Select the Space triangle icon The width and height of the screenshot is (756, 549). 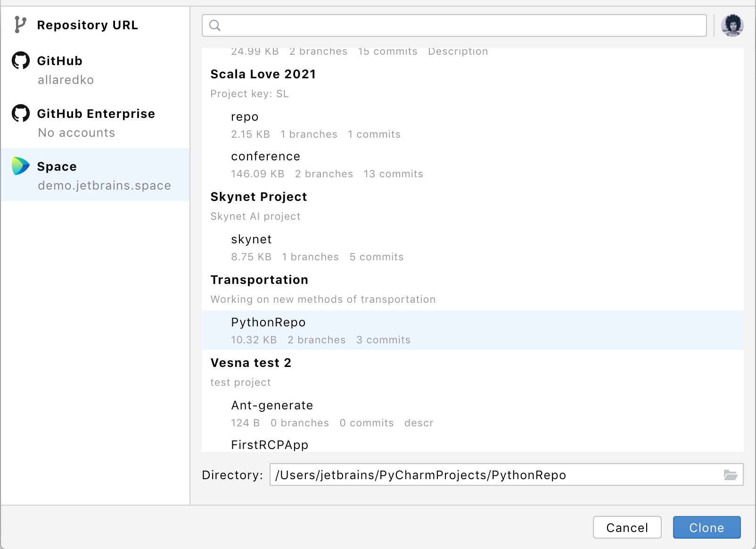[20, 166]
